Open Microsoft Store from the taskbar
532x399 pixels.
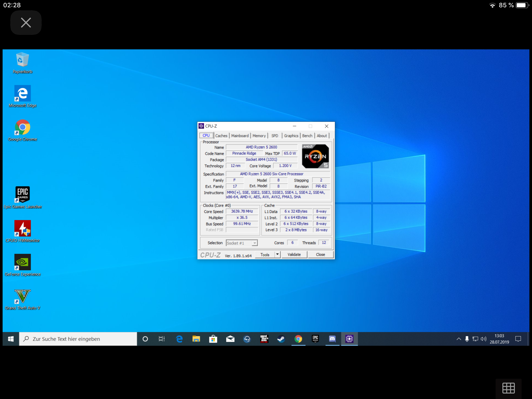[213, 339]
